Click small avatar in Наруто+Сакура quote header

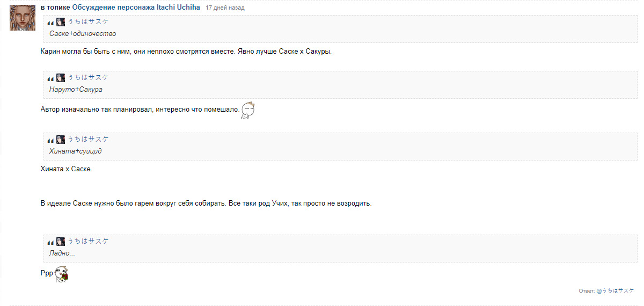61,78
